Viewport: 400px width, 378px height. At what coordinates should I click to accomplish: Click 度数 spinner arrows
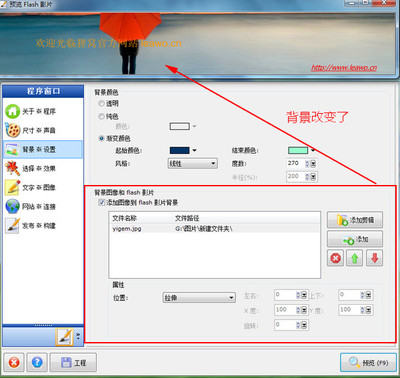tap(308, 163)
